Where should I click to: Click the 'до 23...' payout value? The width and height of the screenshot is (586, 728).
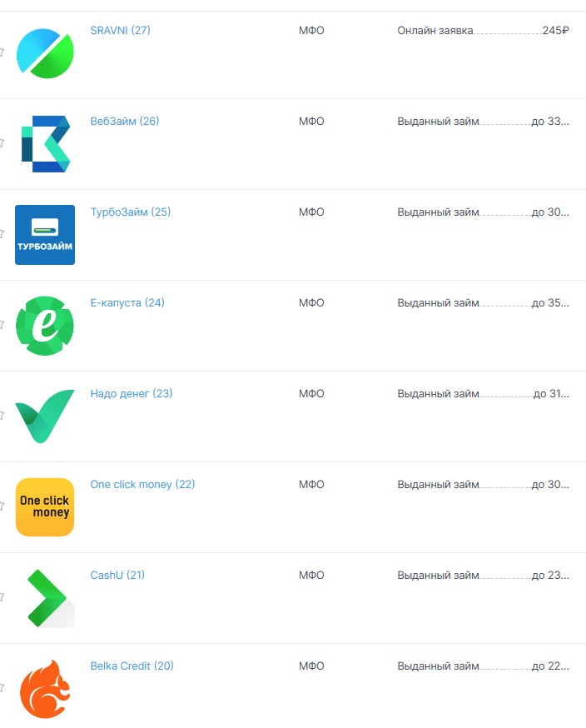[x=550, y=576]
